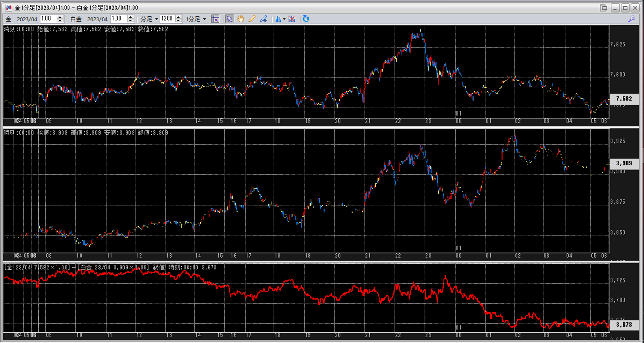Select the pencil draw line tool
The height and width of the screenshot is (343, 644).
pos(252,19)
